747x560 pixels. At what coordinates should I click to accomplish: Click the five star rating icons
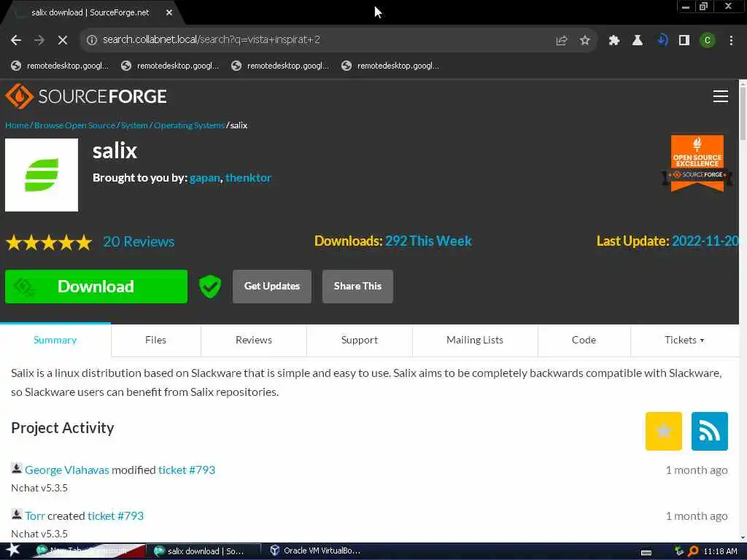49,242
